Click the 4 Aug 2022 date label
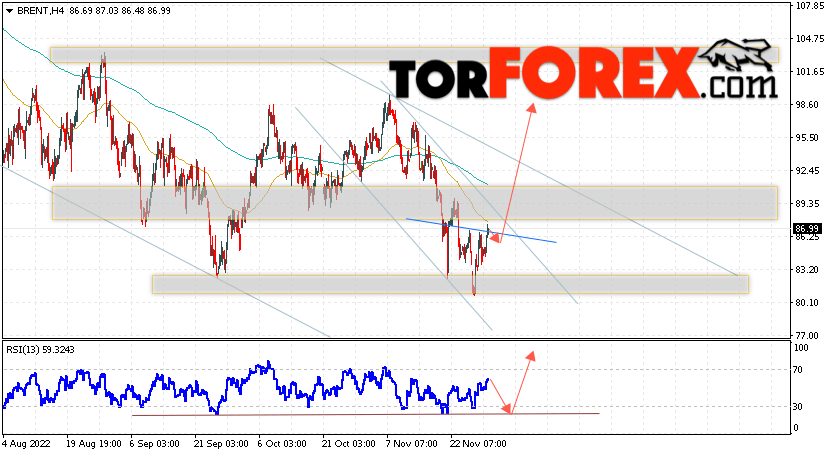 [26, 443]
